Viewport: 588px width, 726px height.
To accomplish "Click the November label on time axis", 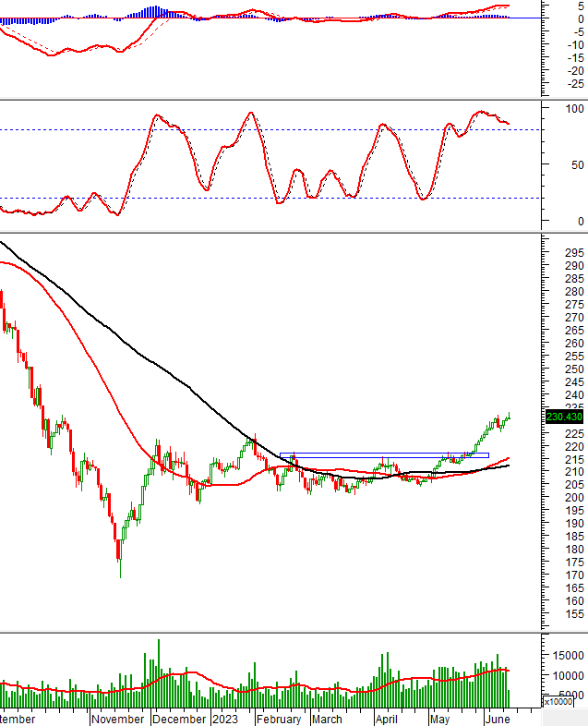I will (118, 719).
